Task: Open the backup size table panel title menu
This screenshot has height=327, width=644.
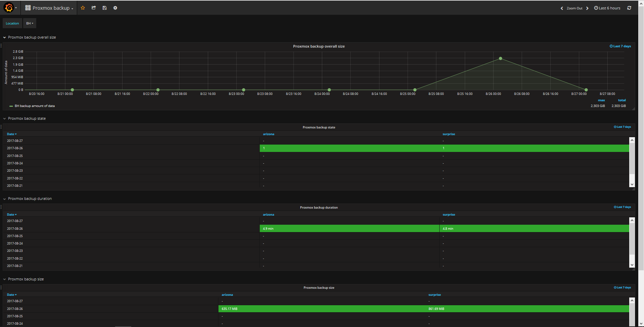Action: [x=319, y=288]
